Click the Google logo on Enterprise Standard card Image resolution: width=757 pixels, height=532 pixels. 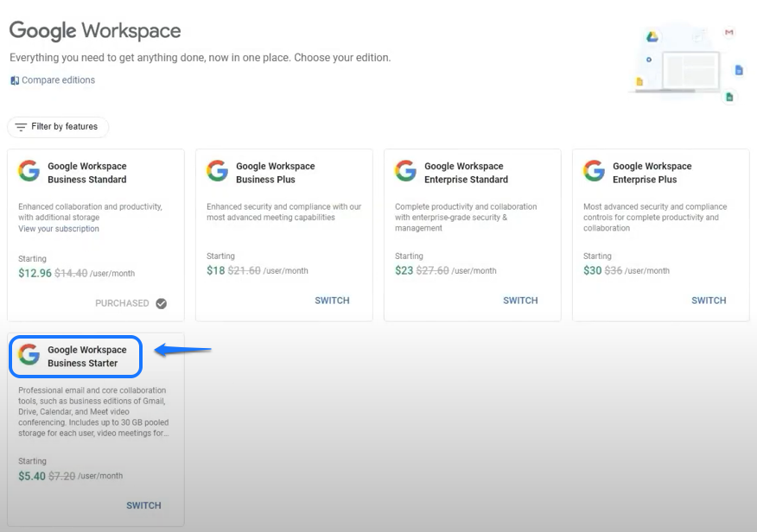tap(406, 171)
